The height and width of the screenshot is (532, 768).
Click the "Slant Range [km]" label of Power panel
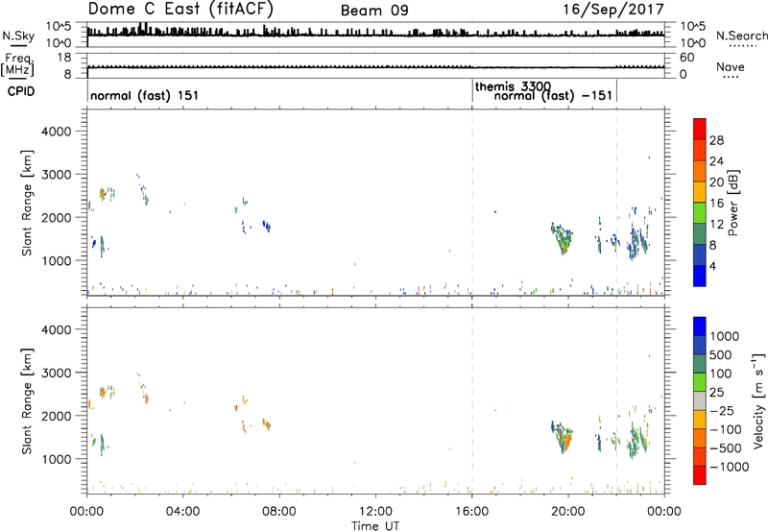[x=27, y=203]
